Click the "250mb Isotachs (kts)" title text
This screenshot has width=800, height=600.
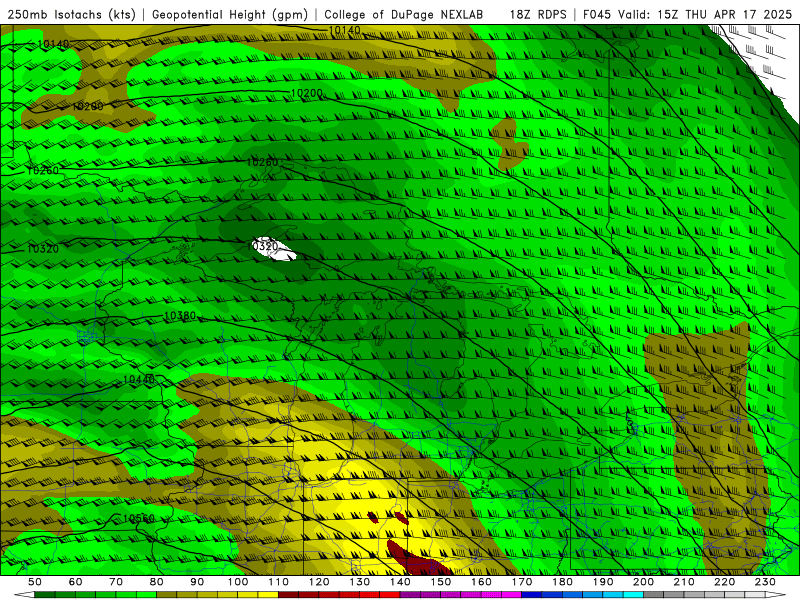pyautogui.click(x=71, y=15)
